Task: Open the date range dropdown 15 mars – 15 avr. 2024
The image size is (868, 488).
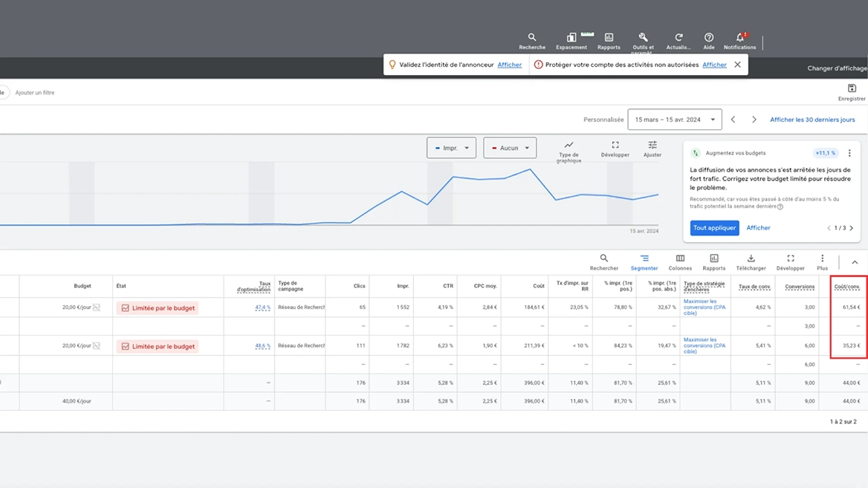Action: point(675,120)
